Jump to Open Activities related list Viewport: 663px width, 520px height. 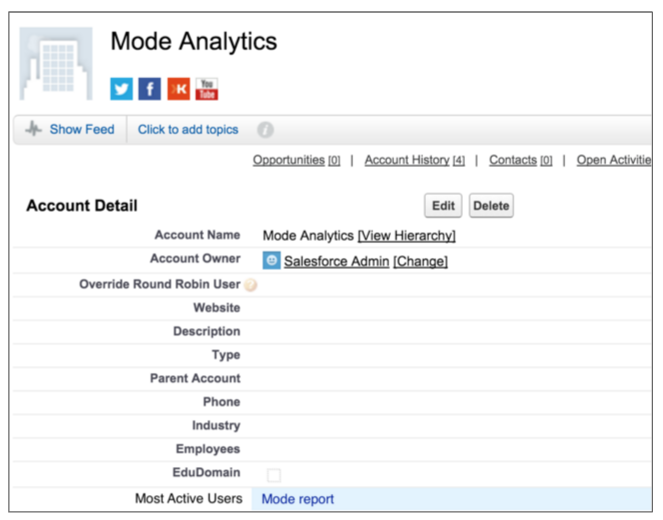pyautogui.click(x=614, y=160)
